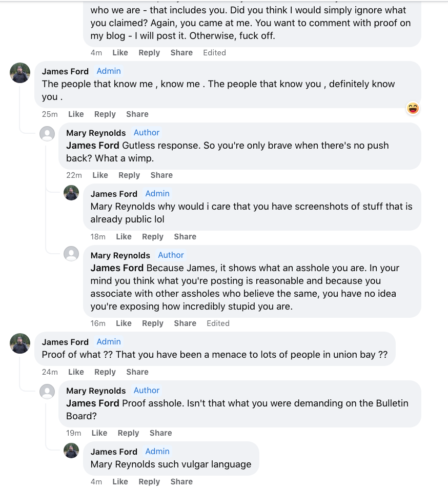Click the 'Edited' label on the top 4m comment
The width and height of the screenshot is (448, 489).
coord(214,53)
